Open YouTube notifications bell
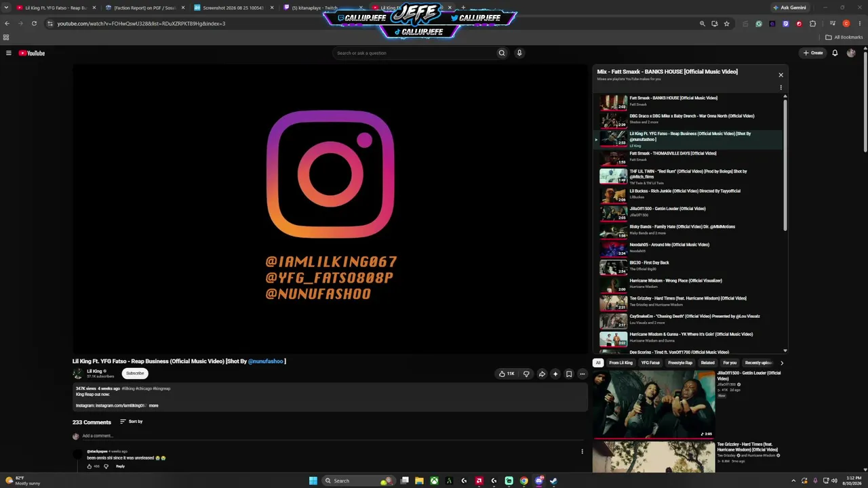The height and width of the screenshot is (488, 868). (835, 53)
